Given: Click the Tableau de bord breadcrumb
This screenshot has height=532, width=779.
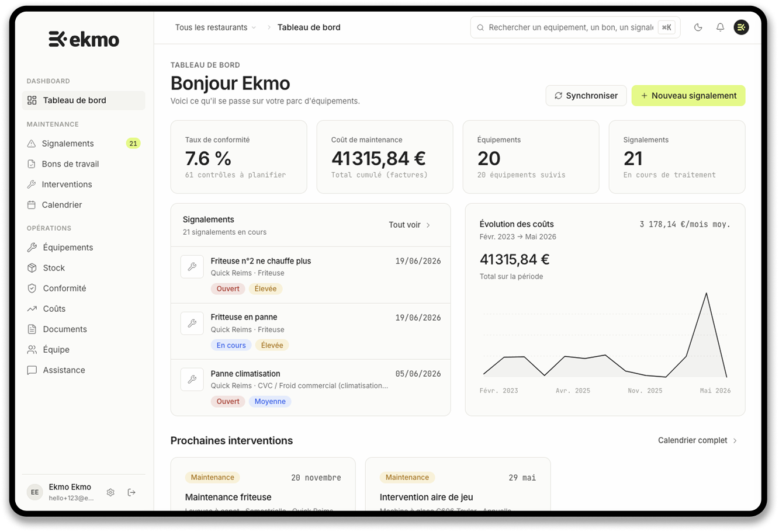Looking at the screenshot, I should (309, 27).
